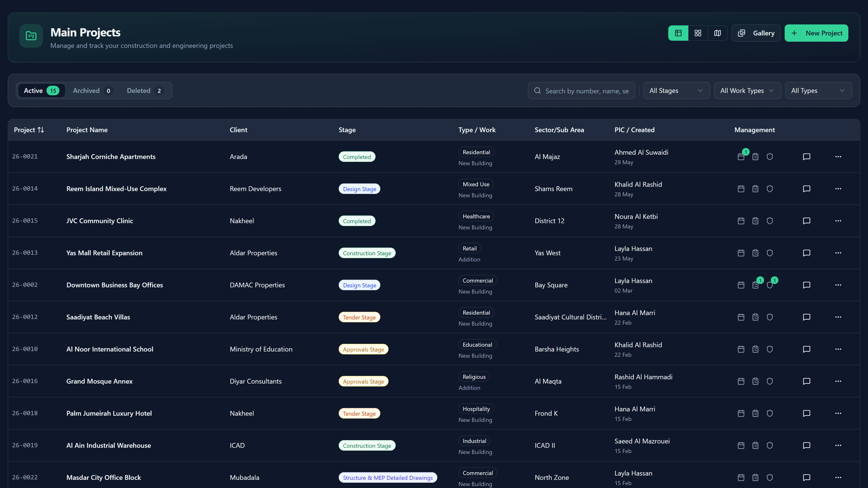Open calendar for Saadiyat Beach Villas

tap(741, 317)
